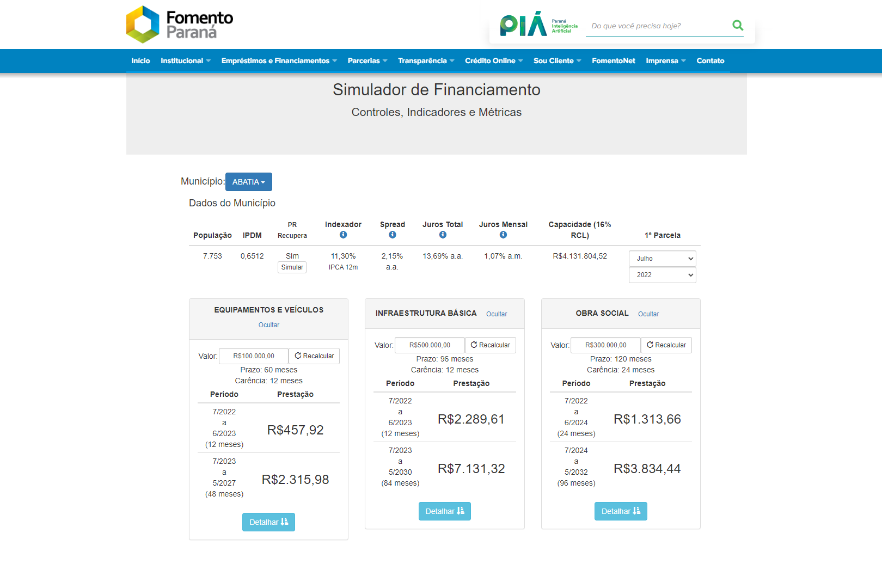Screen dimensions: 882x588
Task: Hide the Infraestrutura Básica panel
Action: 497,314
